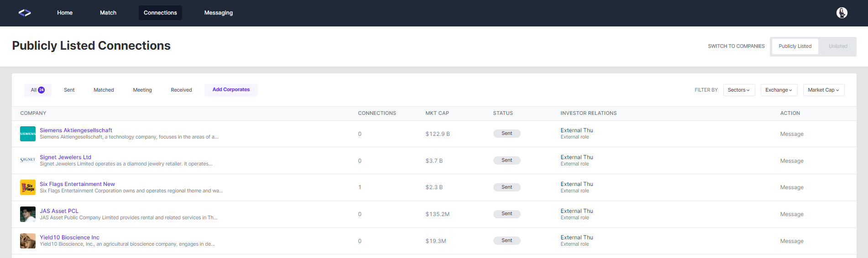Click the CONNECTIONS column header

click(377, 113)
